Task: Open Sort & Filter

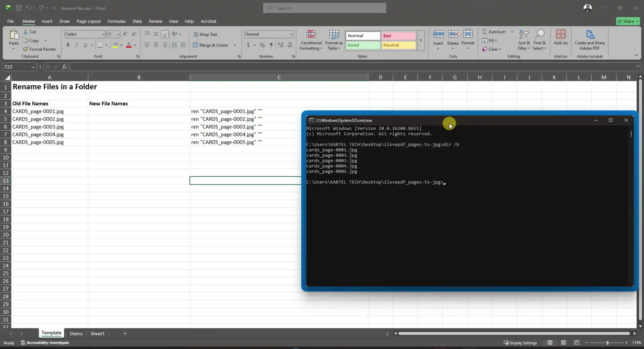Action: click(524, 40)
